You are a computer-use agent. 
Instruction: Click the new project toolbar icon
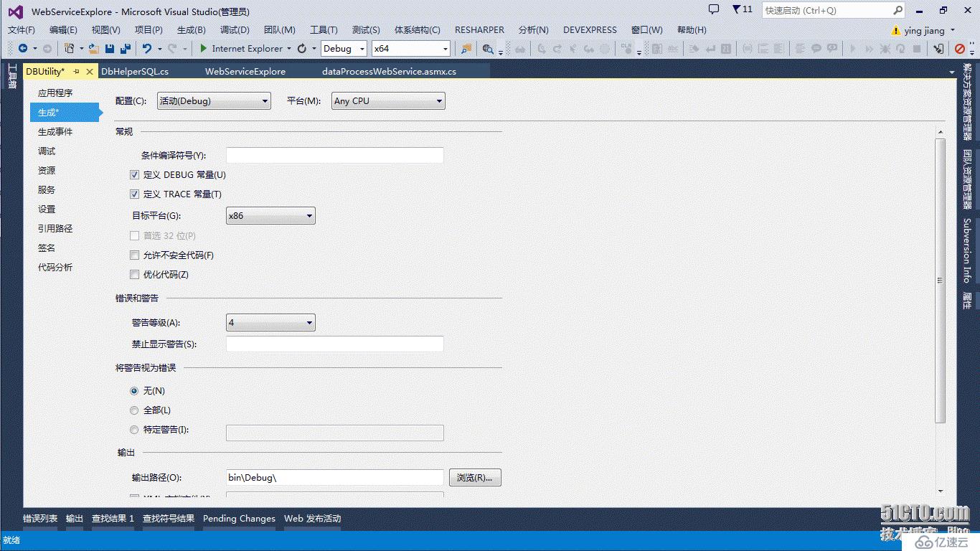pyautogui.click(x=69, y=49)
